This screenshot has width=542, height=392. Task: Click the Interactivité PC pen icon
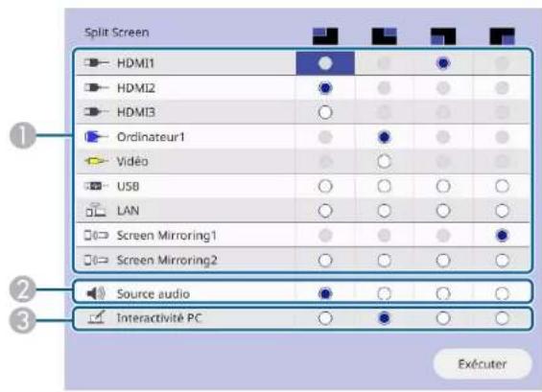click(x=96, y=317)
